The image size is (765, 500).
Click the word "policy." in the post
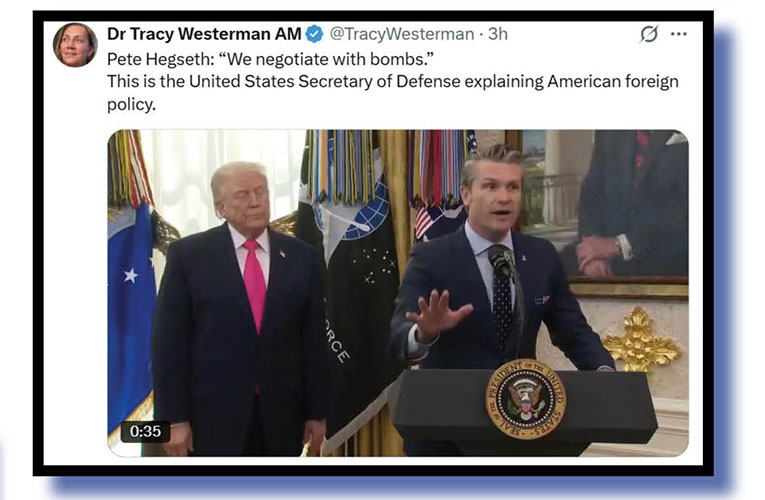coord(131,104)
